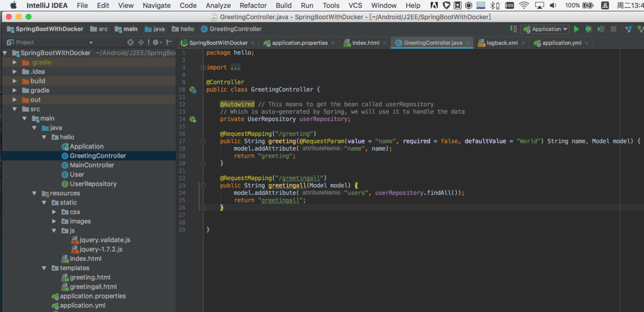Viewport: 644px width, 312px height.
Task: Click the locate/scroll from source target icon
Action: pos(130,43)
